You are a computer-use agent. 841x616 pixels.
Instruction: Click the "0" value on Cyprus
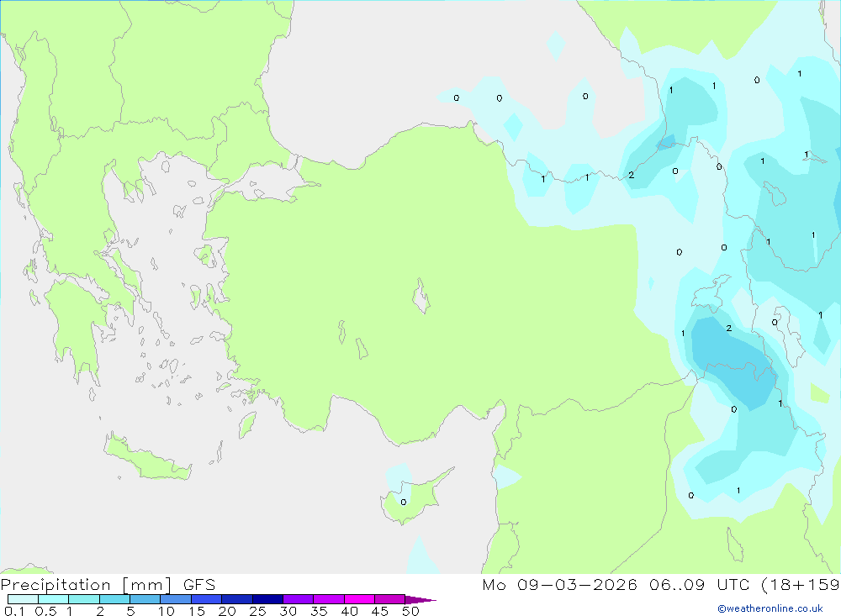pyautogui.click(x=404, y=503)
